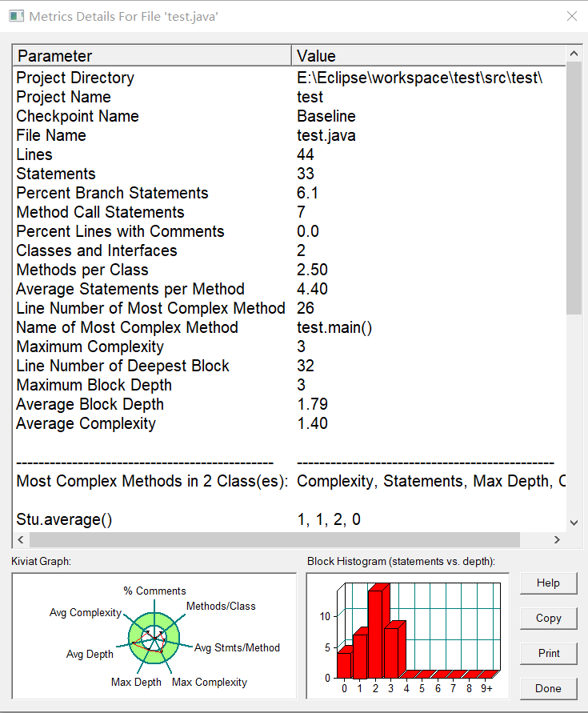Viewport: 588px width, 713px height.
Task: Click the value 2.50 methods per class
Action: click(x=312, y=270)
